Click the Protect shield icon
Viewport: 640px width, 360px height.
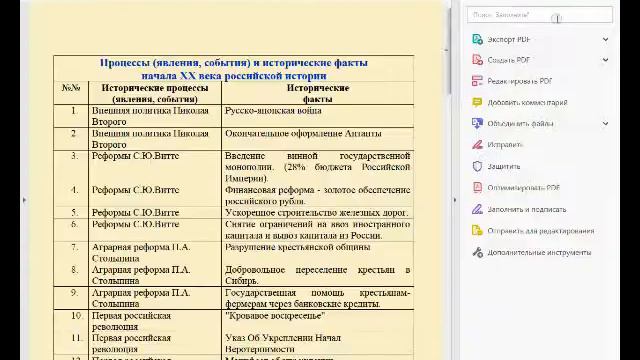[477, 166]
